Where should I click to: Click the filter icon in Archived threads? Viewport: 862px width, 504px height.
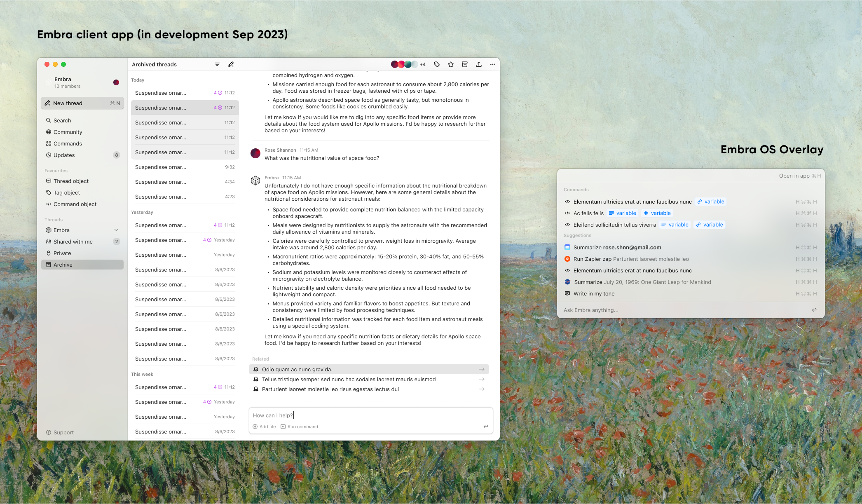point(218,64)
